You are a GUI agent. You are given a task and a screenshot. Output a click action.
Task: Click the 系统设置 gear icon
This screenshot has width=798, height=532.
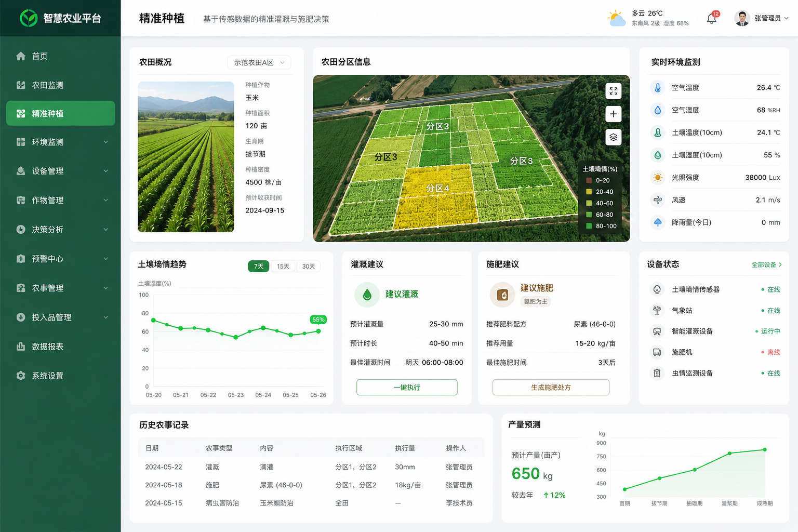pyautogui.click(x=21, y=376)
